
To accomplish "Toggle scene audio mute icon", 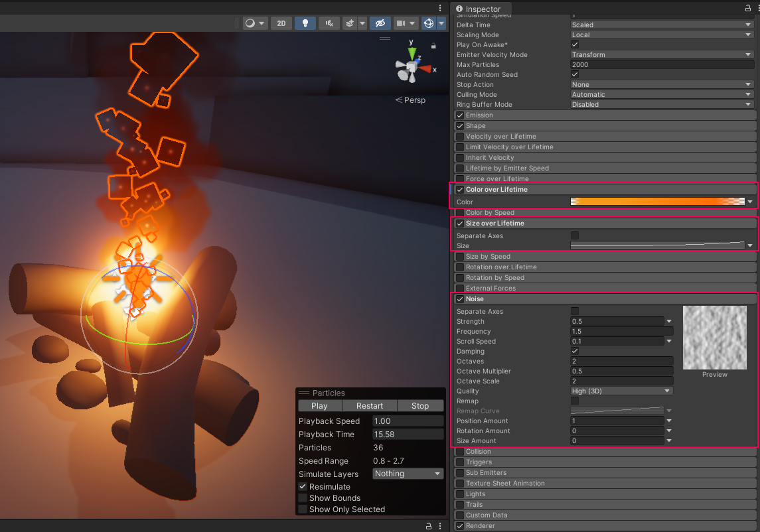I will [x=329, y=23].
